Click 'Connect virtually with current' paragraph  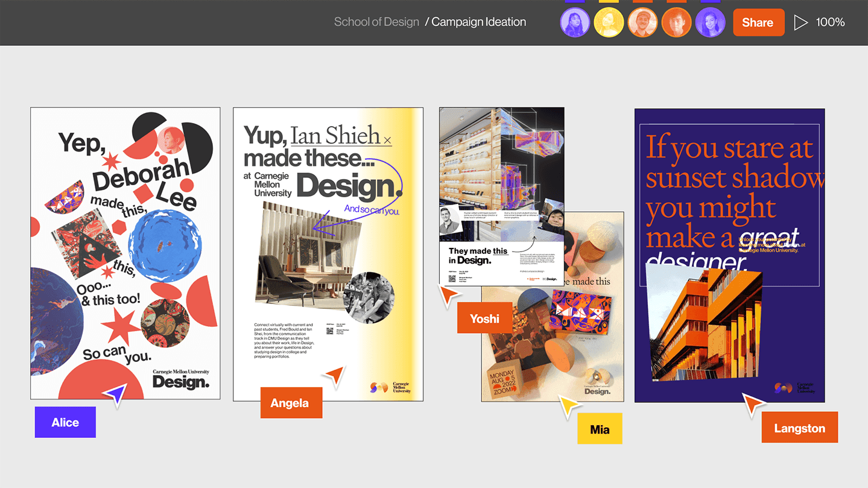point(284,341)
